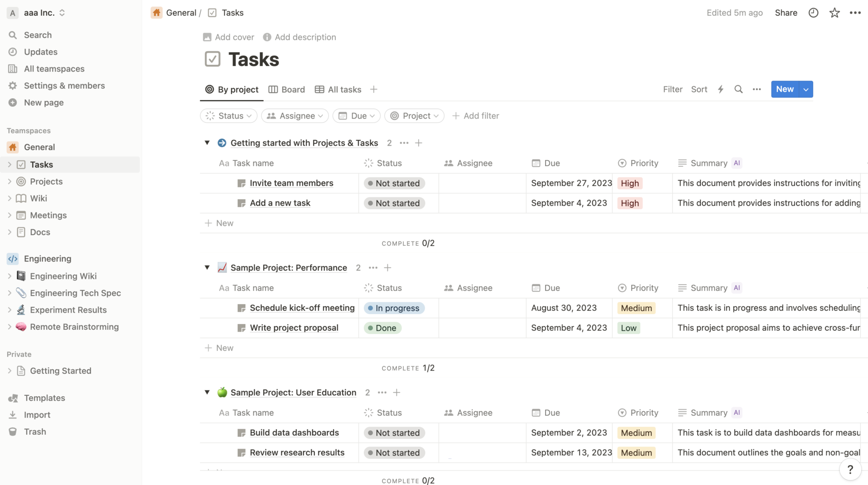Favorite this page with the star icon
868x485 pixels.
click(834, 13)
